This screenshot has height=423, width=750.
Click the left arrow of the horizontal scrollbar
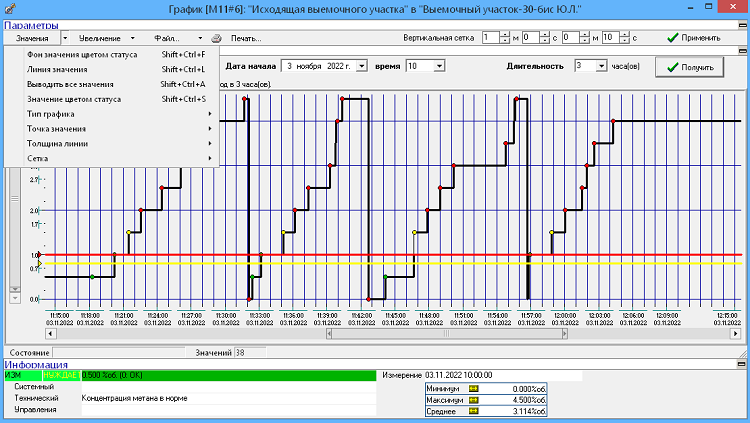tap(51, 334)
